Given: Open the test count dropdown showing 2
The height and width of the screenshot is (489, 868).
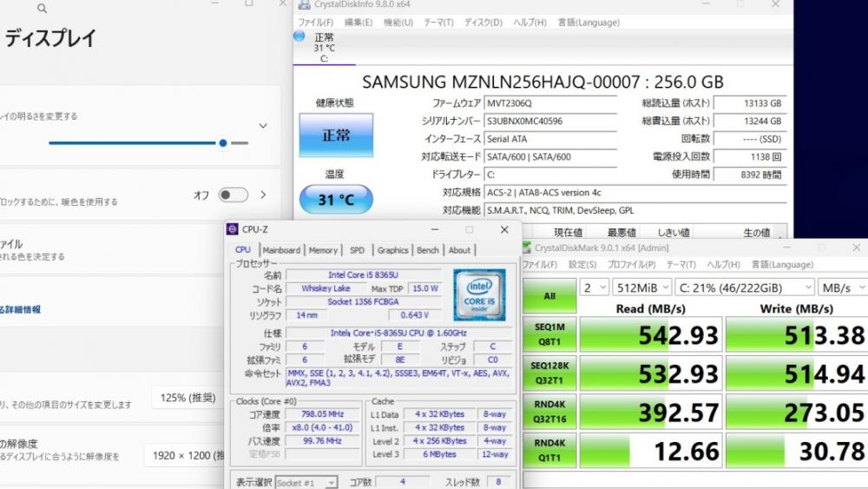Looking at the screenshot, I should (x=594, y=288).
